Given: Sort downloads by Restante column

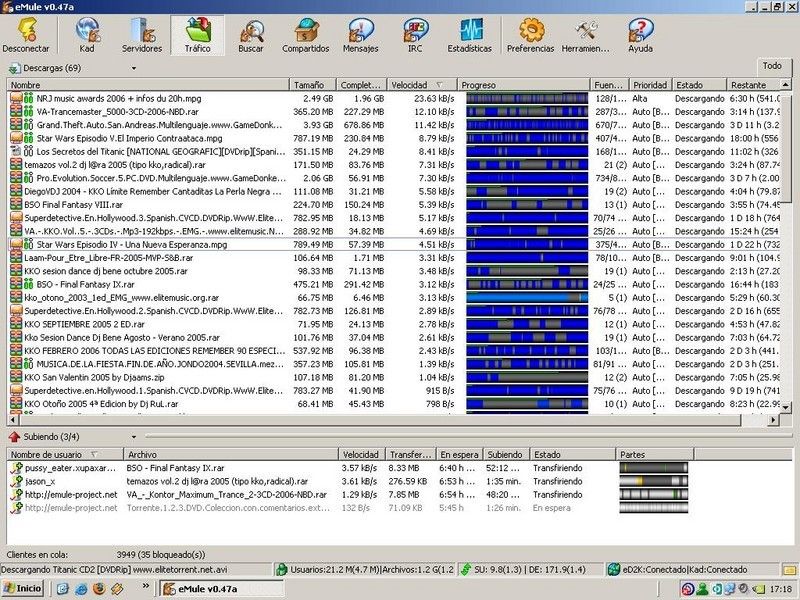Looking at the screenshot, I should click(754, 85).
